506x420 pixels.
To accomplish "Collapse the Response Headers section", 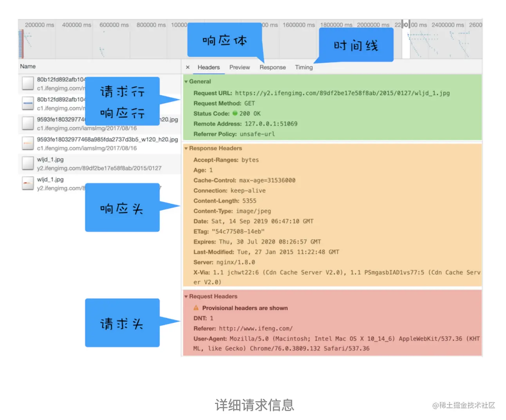I will (186, 148).
